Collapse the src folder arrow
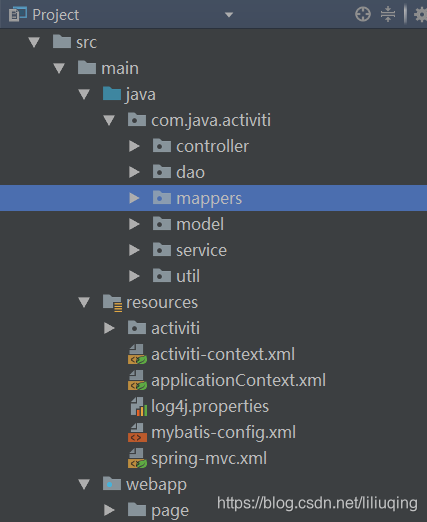This screenshot has width=427, height=522. [x=34, y=42]
